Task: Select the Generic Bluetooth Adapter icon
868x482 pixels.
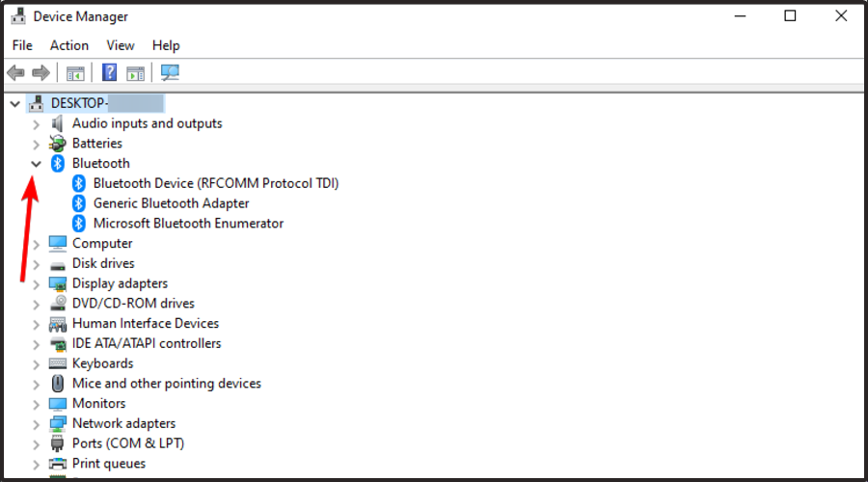Action: (80, 203)
